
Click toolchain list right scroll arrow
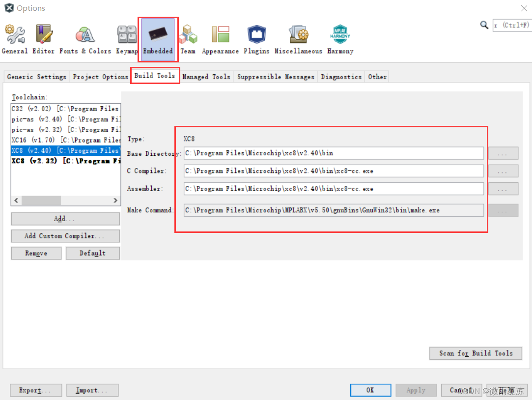coord(115,200)
